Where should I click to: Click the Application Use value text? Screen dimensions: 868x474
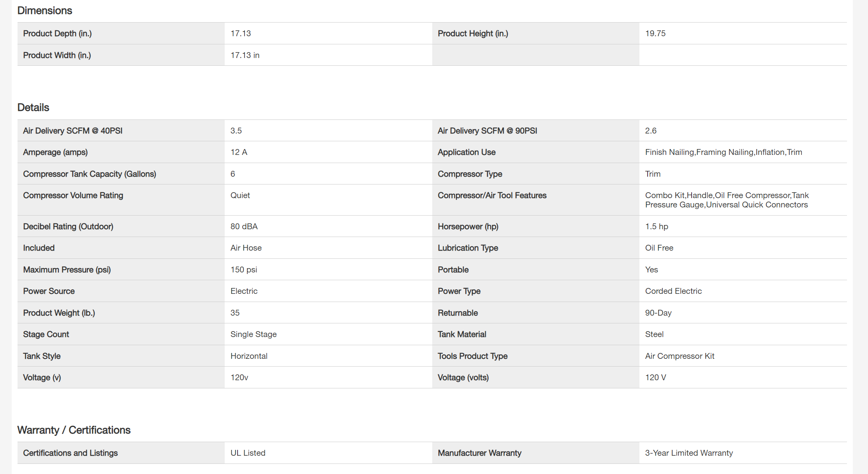point(724,152)
